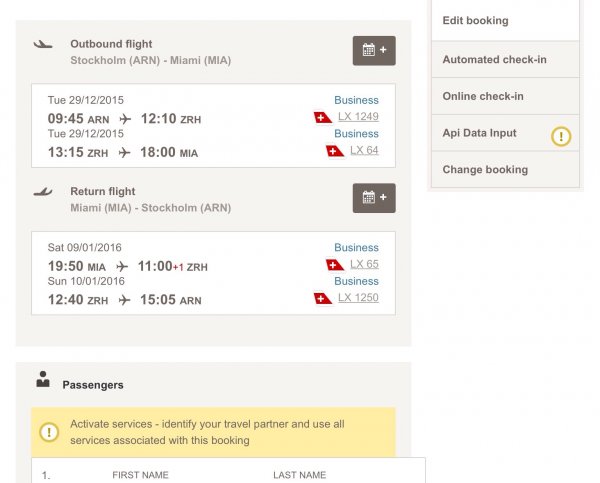Select Edit booking in side menu

476,21
